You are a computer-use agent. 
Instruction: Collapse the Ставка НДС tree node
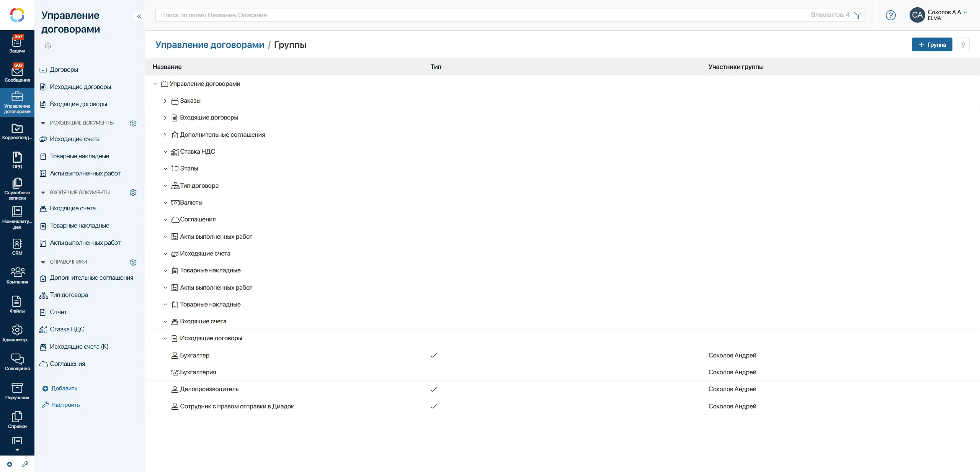165,152
